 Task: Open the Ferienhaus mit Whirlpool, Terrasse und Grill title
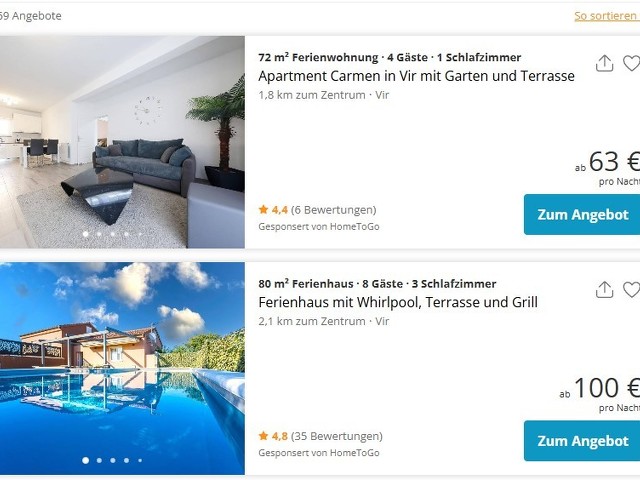398,302
